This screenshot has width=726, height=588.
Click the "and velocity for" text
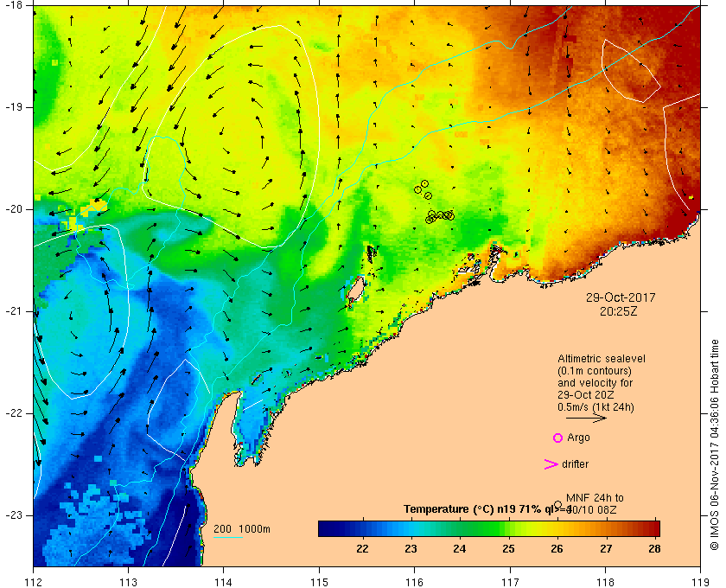click(595, 383)
